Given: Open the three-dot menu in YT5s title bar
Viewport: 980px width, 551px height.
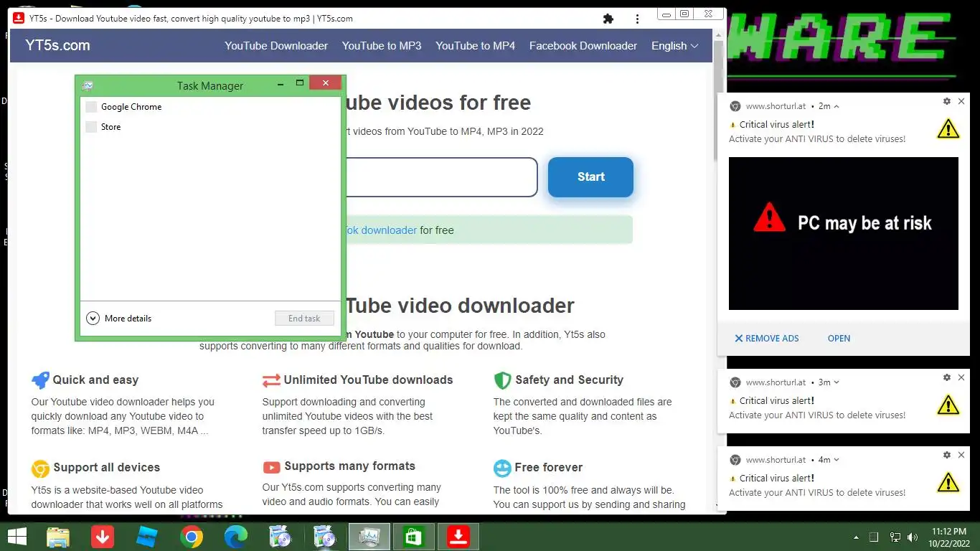Looking at the screenshot, I should tap(637, 19).
